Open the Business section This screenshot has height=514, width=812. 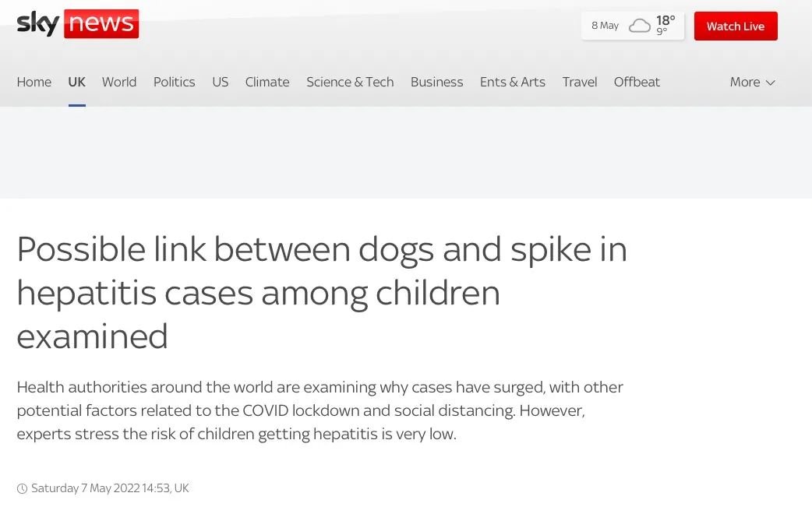tap(436, 82)
